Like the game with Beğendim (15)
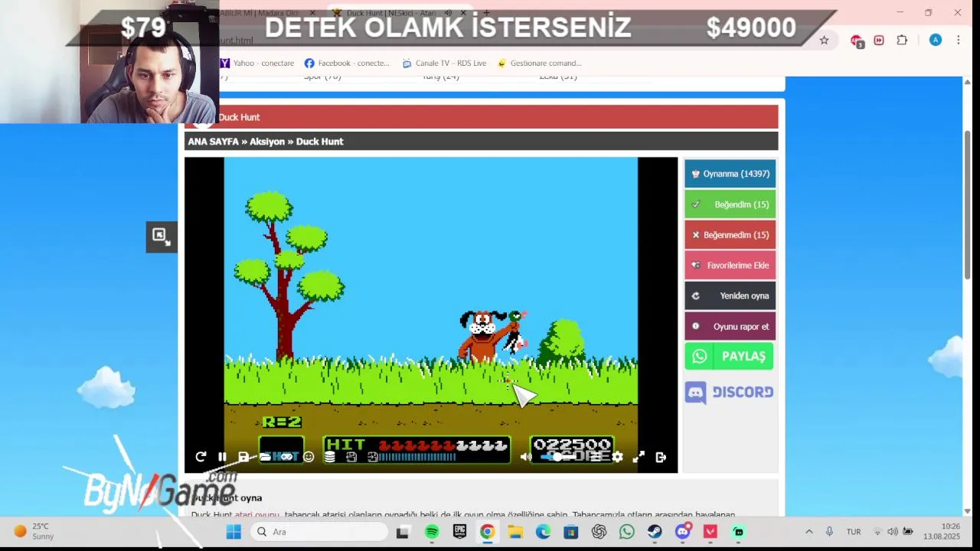This screenshot has height=551, width=980. [x=730, y=204]
